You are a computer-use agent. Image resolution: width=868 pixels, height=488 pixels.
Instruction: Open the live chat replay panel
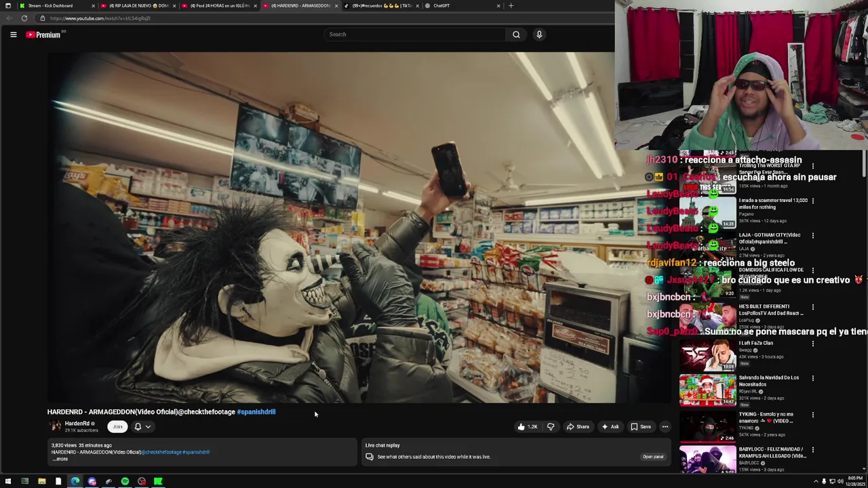[653, 457]
